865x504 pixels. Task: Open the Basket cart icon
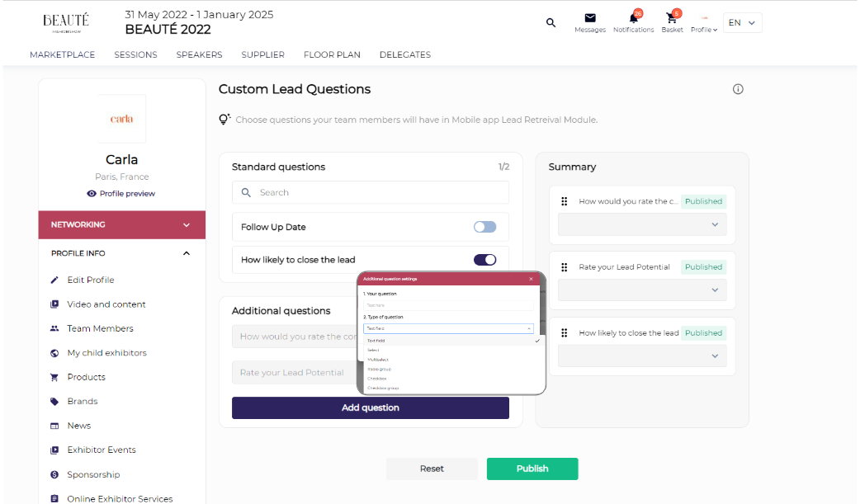click(x=672, y=18)
